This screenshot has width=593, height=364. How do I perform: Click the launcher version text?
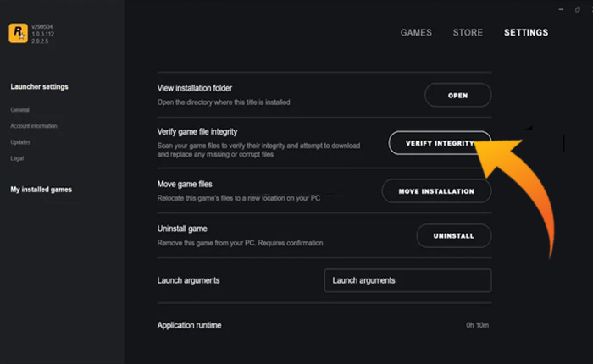[x=44, y=33]
